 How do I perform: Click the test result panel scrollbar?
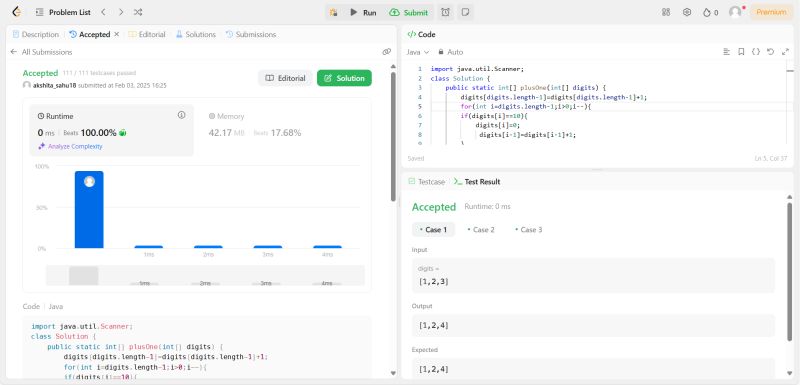point(790,271)
